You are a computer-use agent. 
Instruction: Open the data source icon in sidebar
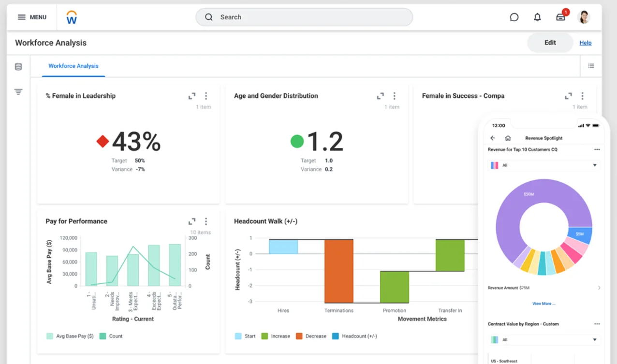18,67
